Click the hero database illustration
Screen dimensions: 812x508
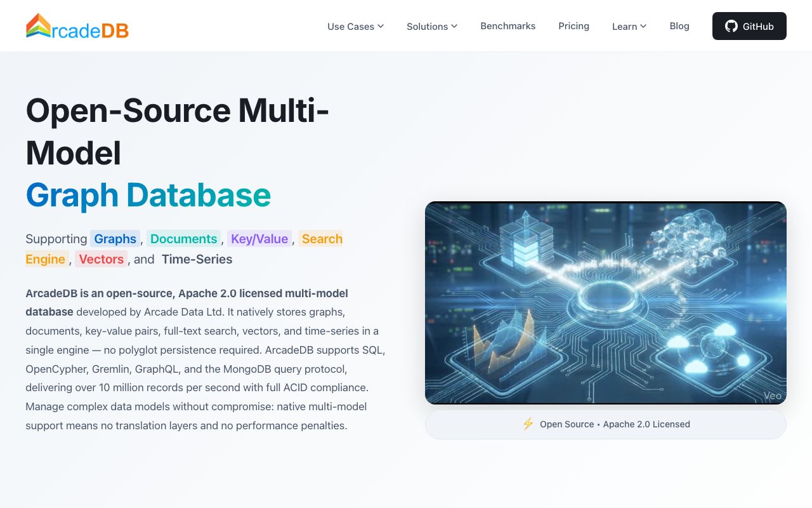(606, 303)
